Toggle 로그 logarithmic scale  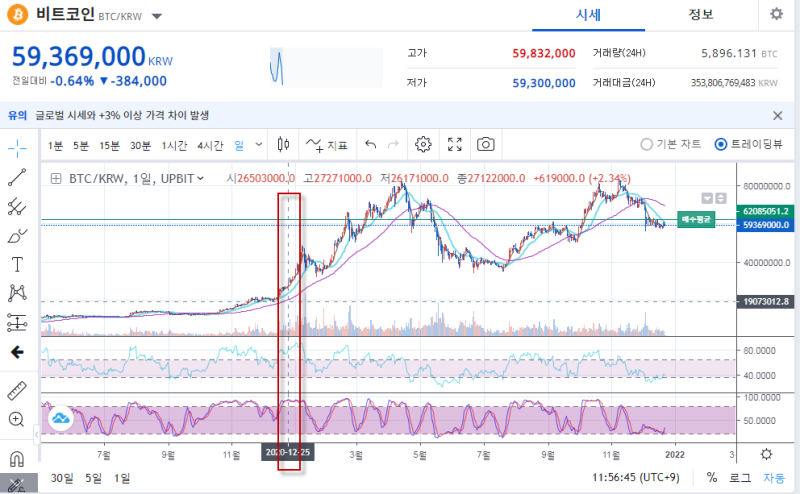coord(740,478)
